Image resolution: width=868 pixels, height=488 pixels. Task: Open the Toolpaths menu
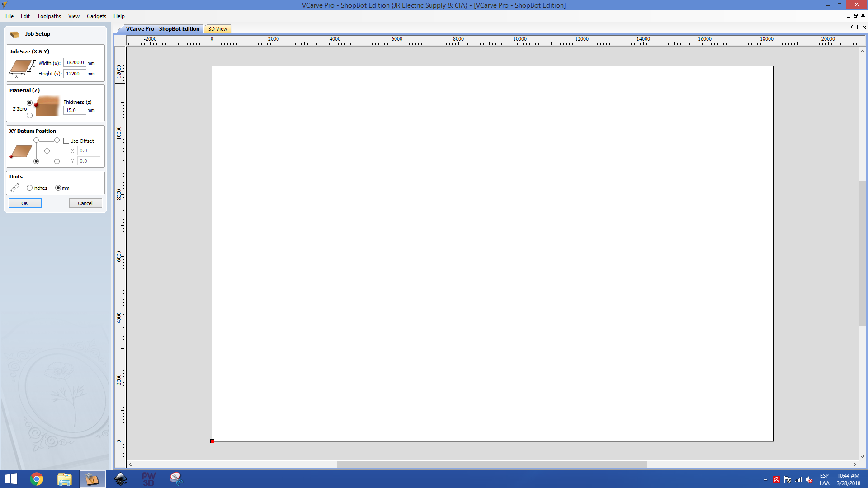pyautogui.click(x=49, y=16)
